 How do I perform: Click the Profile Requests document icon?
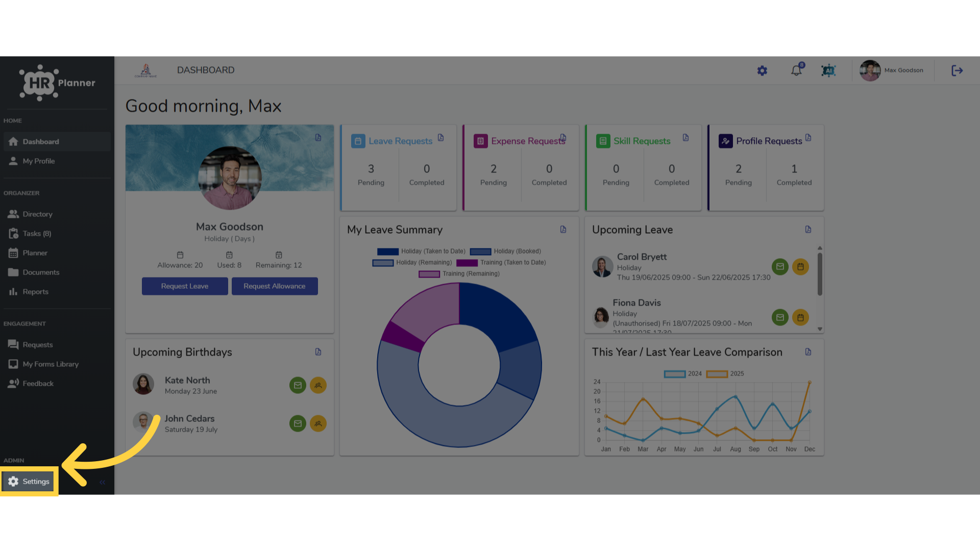pos(808,138)
